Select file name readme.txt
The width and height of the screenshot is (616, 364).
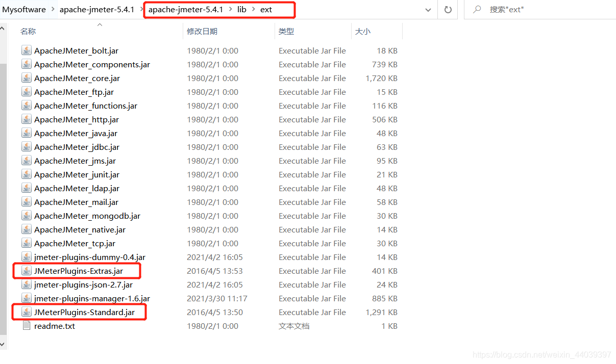click(55, 326)
